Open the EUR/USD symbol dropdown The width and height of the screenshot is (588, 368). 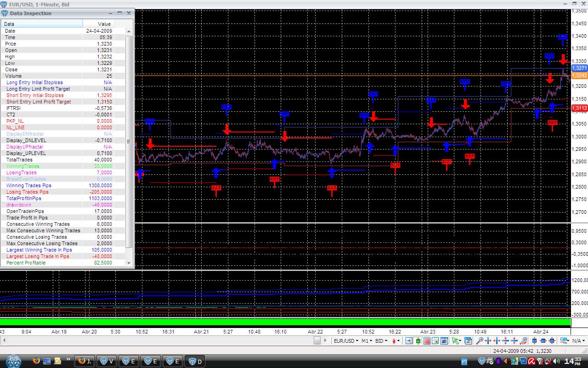coord(345,341)
